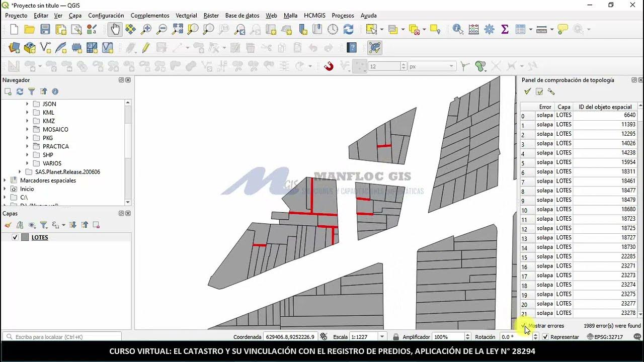Select the VARIOS folder in the browser
Viewport: 644px width, 362px height.
[x=52, y=163]
